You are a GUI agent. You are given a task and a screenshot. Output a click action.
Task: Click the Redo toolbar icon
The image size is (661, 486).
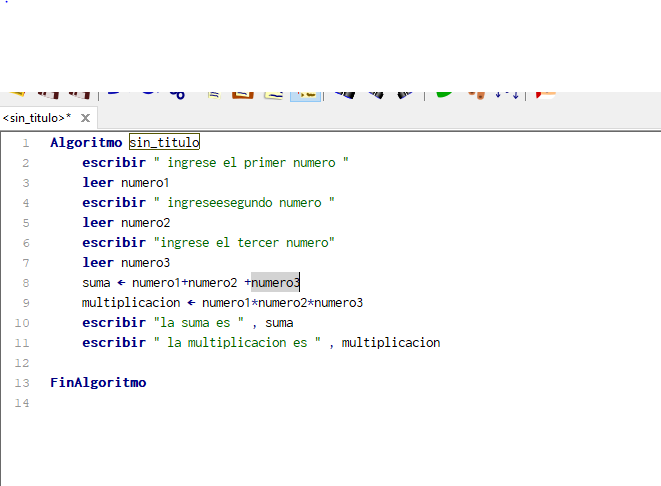147,93
